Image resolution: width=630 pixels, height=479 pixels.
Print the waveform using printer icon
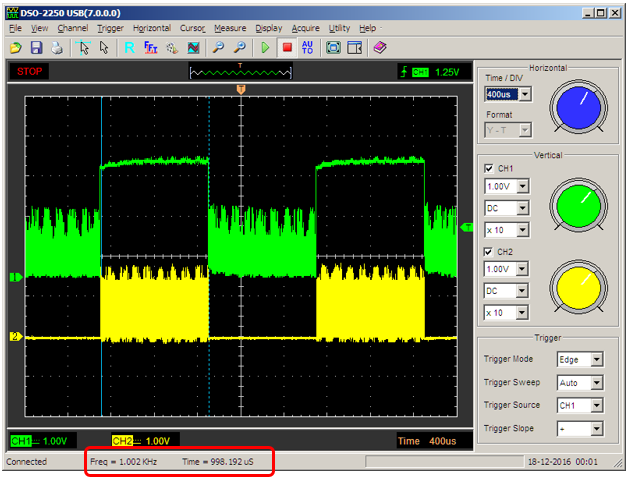click(57, 48)
